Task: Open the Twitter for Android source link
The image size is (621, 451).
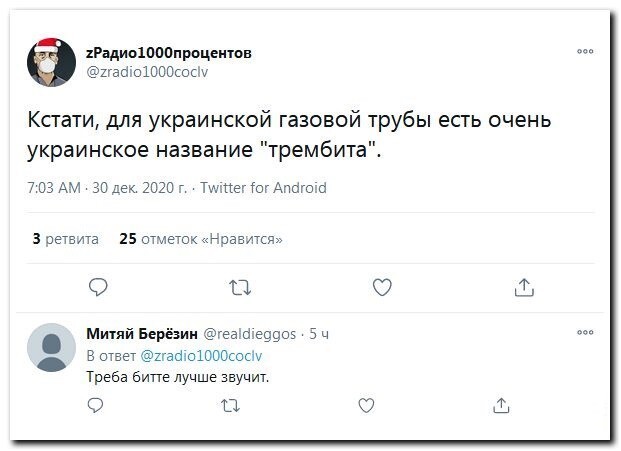Action: pos(263,188)
